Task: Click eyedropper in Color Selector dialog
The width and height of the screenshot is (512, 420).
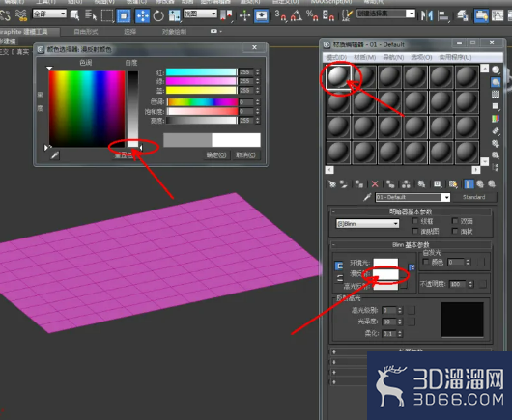Action: tap(55, 154)
